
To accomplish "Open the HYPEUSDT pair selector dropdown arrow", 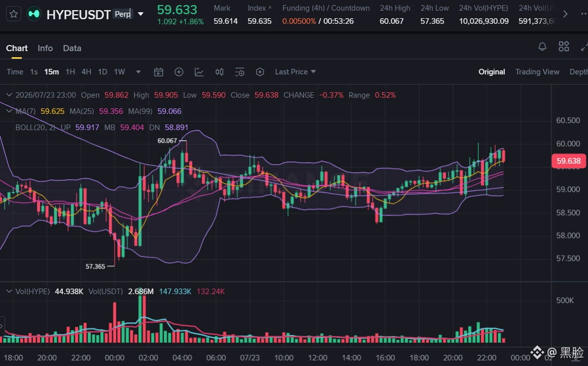I will [140, 14].
